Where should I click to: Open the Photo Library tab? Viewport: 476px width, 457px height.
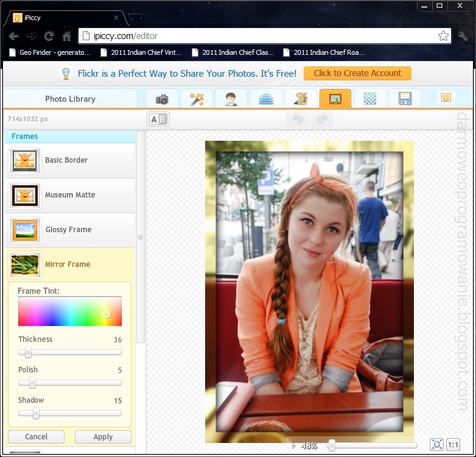point(70,99)
